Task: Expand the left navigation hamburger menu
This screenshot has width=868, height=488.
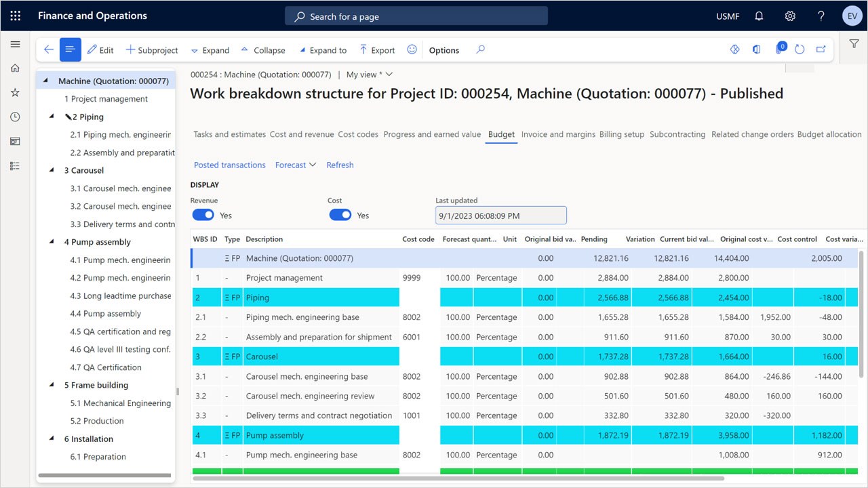Action: click(15, 44)
